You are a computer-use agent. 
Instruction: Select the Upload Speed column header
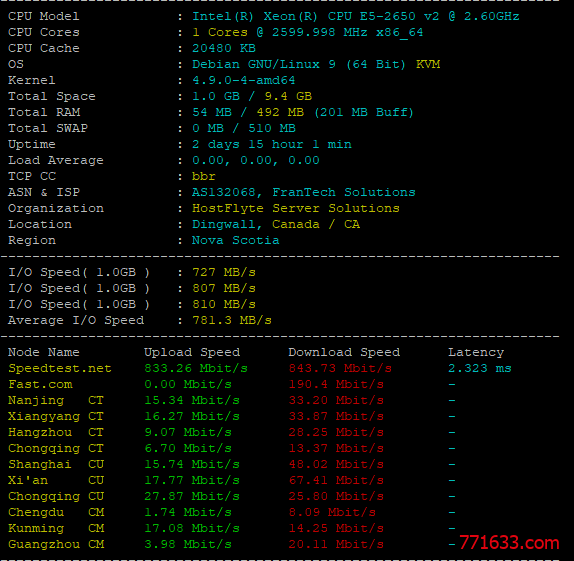coord(192,352)
